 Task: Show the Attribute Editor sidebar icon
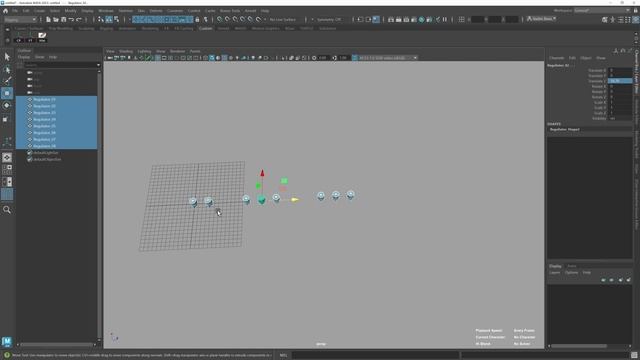click(x=620, y=19)
